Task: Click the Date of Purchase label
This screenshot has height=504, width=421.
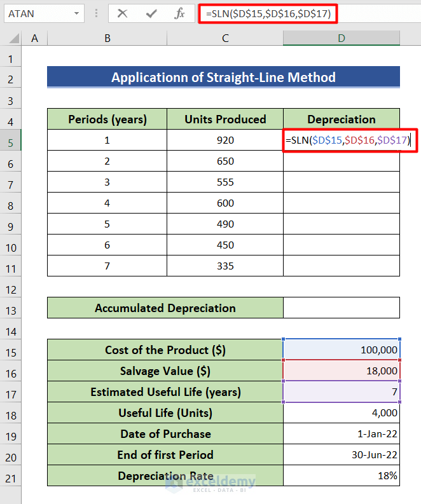Action: [x=165, y=433]
